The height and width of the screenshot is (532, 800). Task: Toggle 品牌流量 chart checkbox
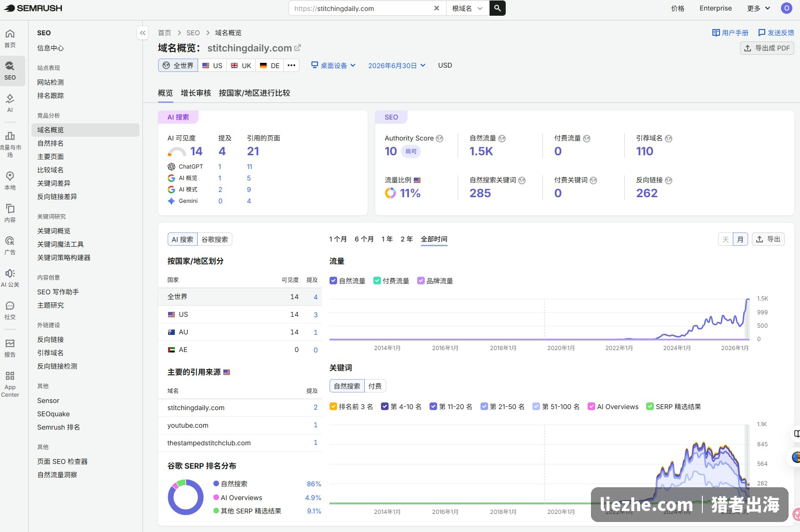coord(421,281)
